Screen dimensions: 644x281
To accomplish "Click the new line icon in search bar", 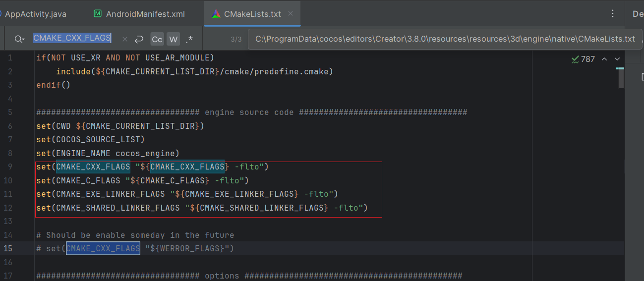I will [x=139, y=39].
